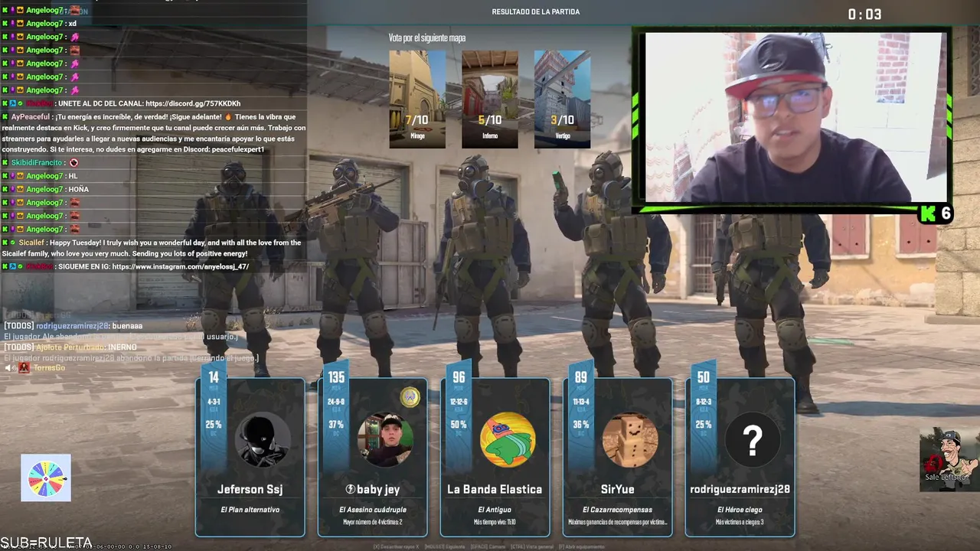The width and height of the screenshot is (980, 551).
Task: Click the 24-9-8 KDA stat
Action: click(x=336, y=402)
